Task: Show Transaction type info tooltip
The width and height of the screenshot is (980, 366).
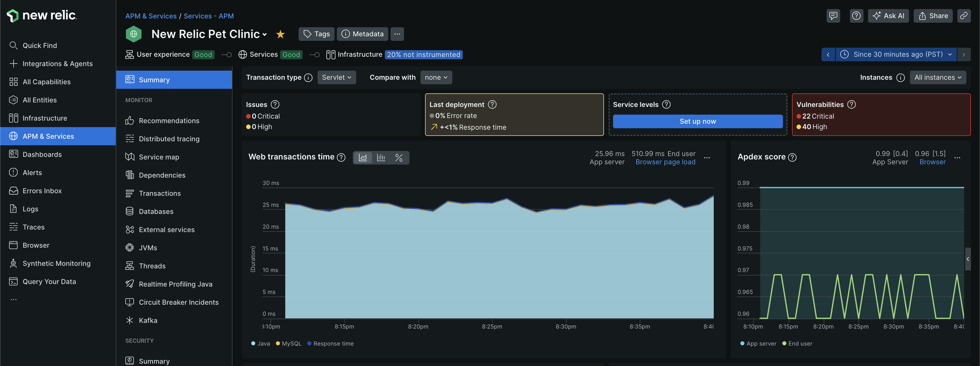Action: tap(309, 78)
